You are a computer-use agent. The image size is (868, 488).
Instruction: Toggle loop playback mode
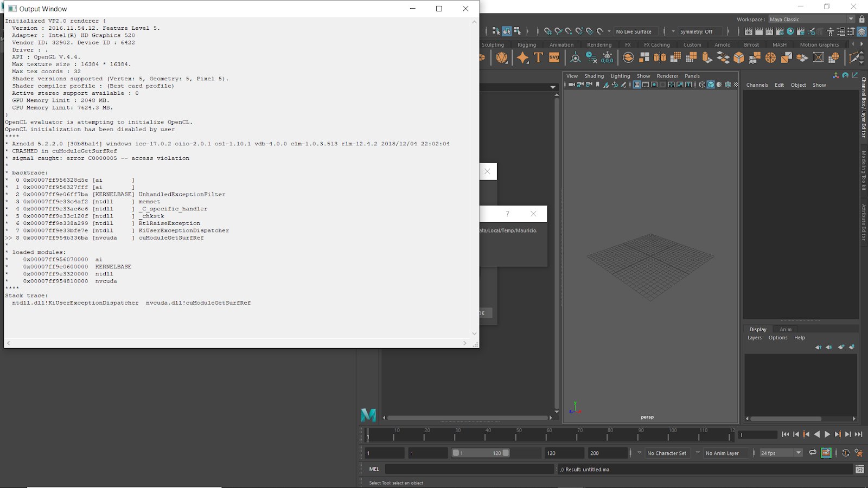pyautogui.click(x=813, y=453)
